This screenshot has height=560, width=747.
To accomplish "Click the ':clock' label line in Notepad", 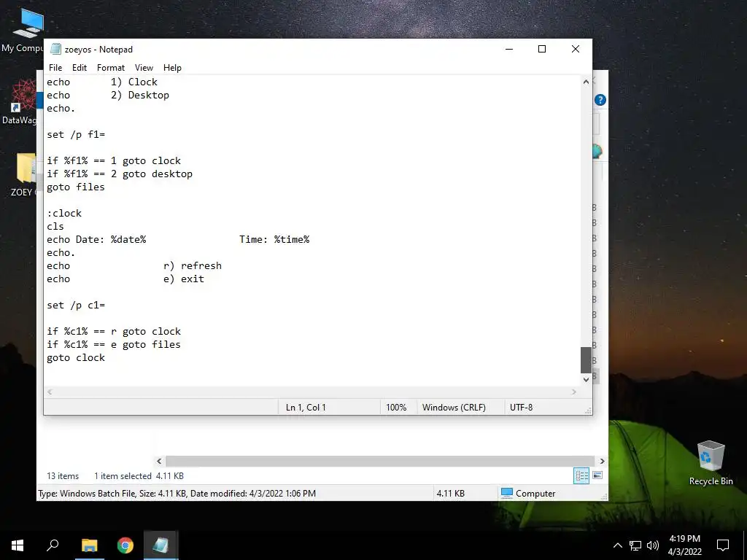I will pyautogui.click(x=64, y=213).
